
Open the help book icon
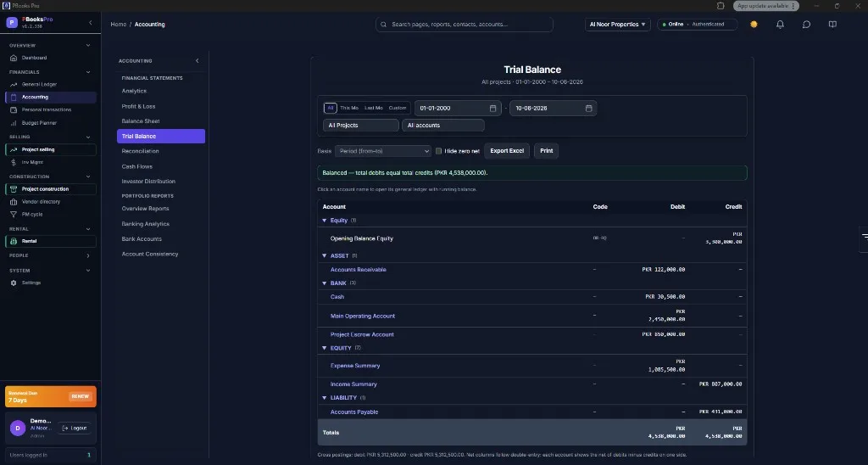point(832,25)
